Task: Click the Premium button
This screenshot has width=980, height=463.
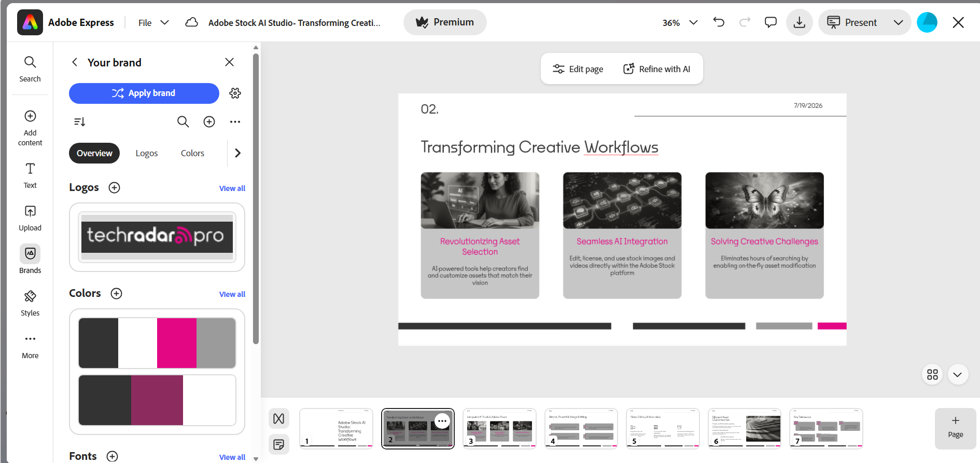Action: 445,22
